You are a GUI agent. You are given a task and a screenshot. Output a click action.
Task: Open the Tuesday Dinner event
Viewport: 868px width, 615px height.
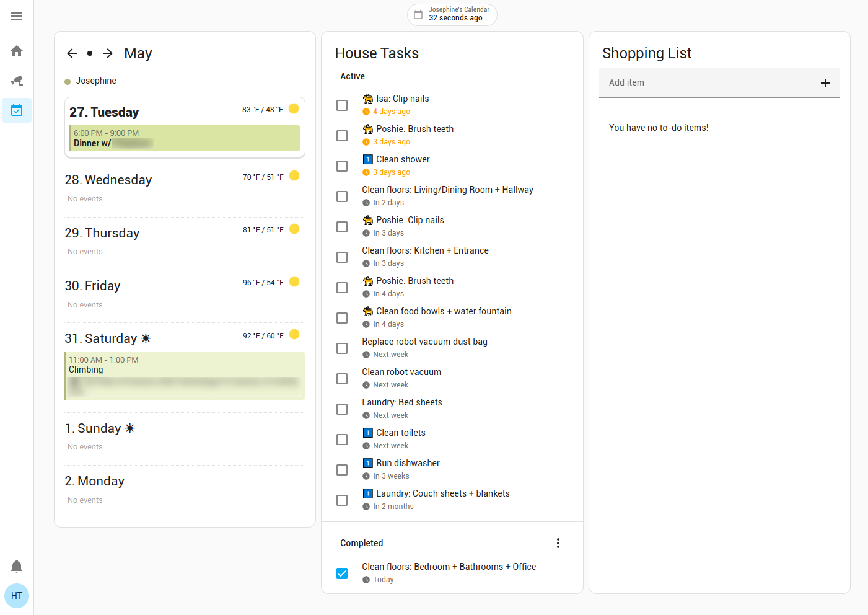click(185, 138)
